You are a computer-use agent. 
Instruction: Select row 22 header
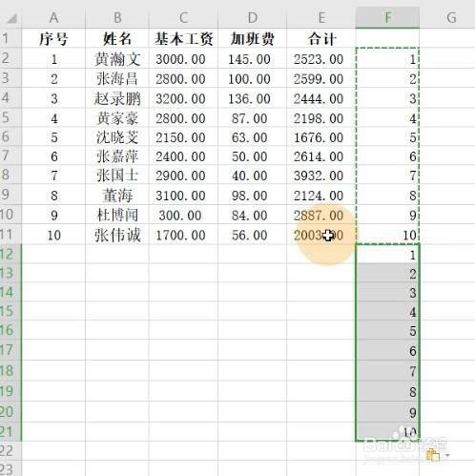(x=10, y=450)
